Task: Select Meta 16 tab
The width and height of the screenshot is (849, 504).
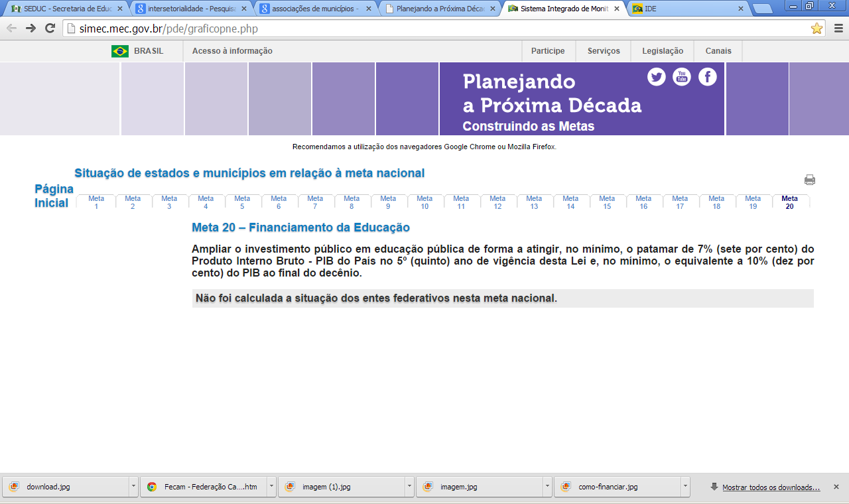Action: pos(643,202)
